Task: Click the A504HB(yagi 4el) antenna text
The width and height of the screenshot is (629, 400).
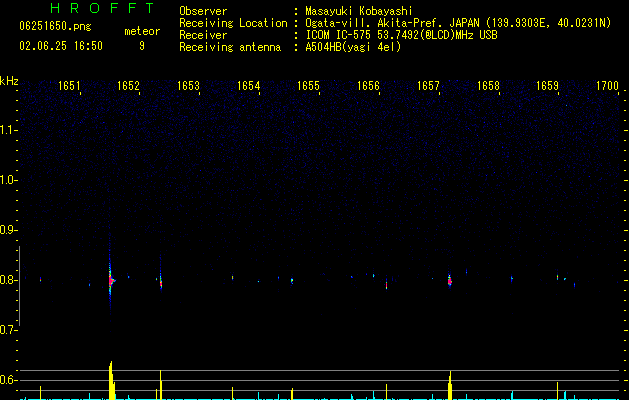Action: pos(353,47)
